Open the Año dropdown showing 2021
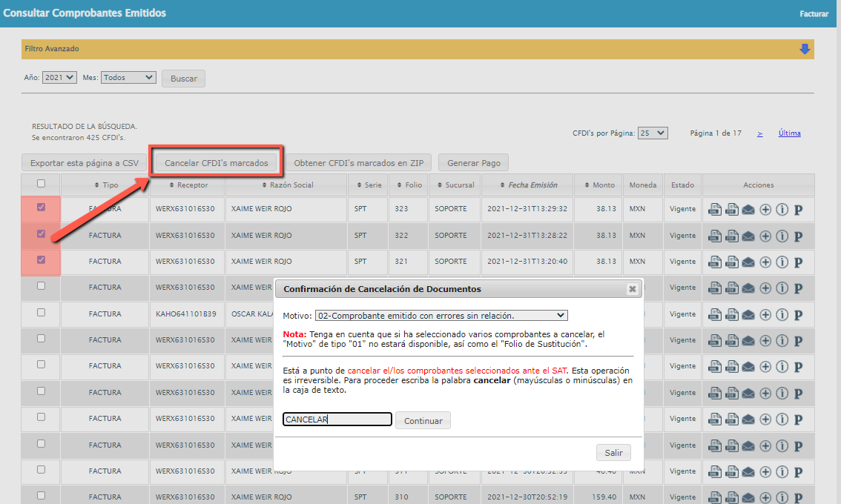This screenshot has height=504, width=841. pyautogui.click(x=59, y=77)
